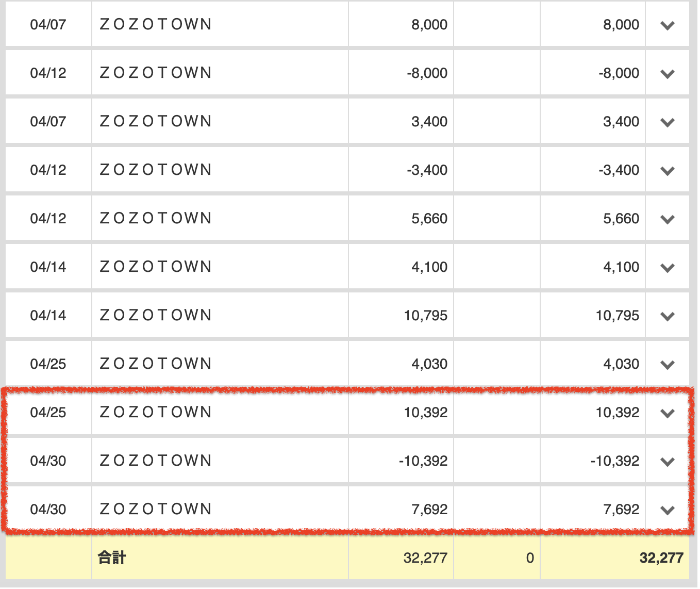Open the chevron on the 10,795 row
The height and width of the screenshot is (589, 700).
[x=668, y=316]
